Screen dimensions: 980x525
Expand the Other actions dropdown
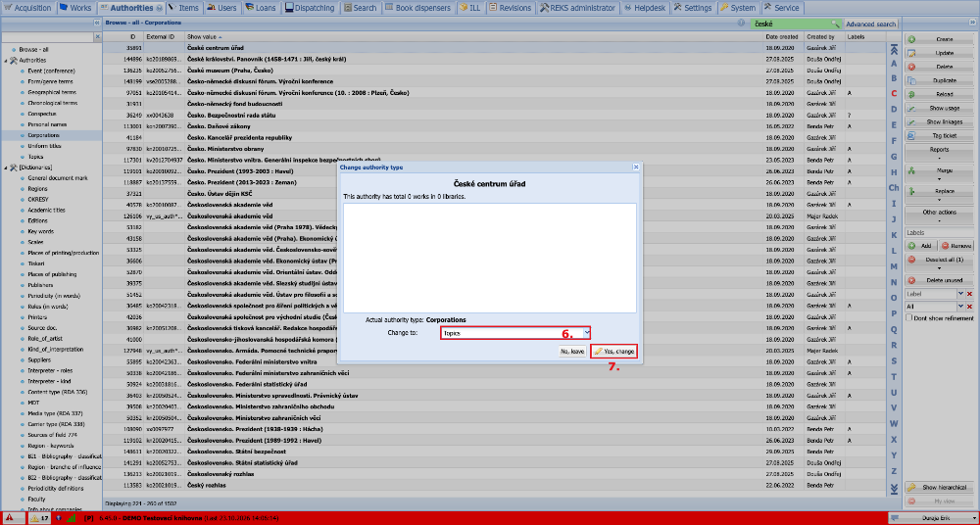[x=940, y=215]
